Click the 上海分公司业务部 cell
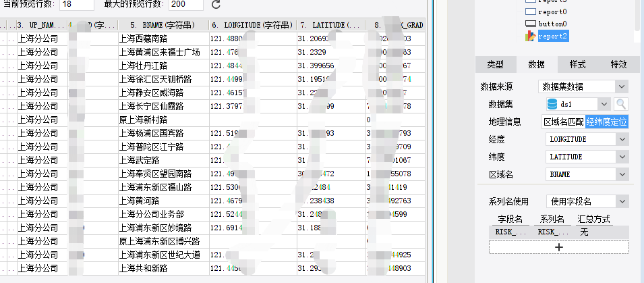The image size is (644, 283). (x=163, y=214)
